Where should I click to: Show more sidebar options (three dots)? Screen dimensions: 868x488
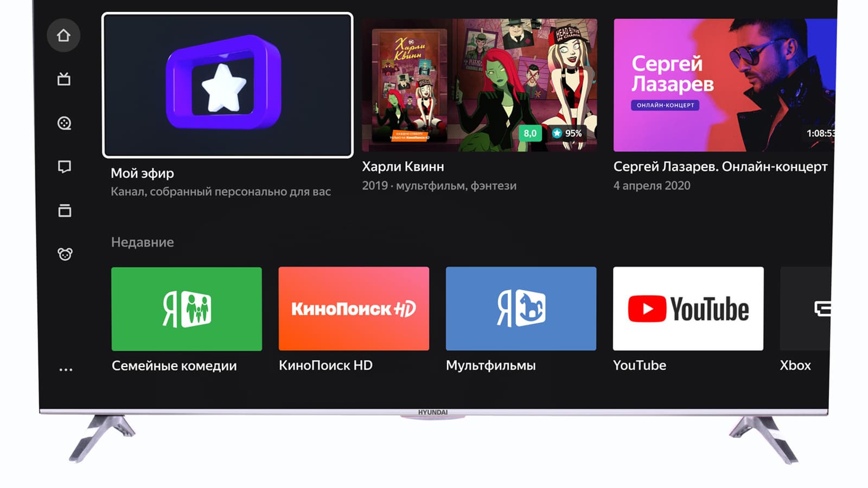tap(66, 370)
